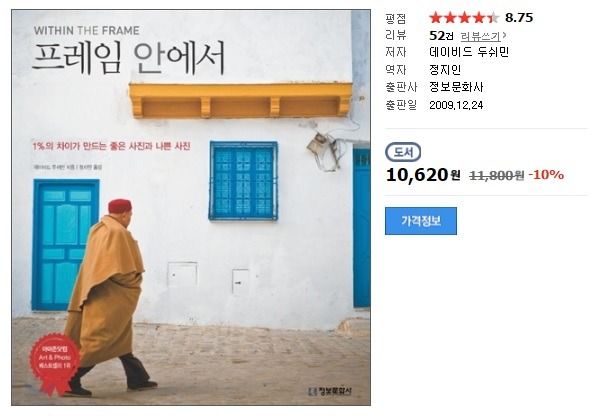This screenshot has height=420, width=600.
Task: Click the red bestseller ribbon seal
Action: coord(55,363)
